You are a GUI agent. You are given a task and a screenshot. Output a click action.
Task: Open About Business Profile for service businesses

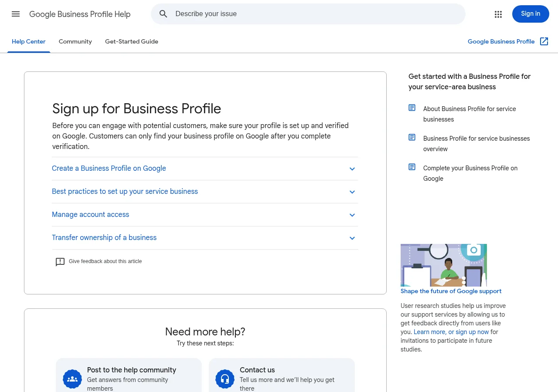[x=470, y=114]
